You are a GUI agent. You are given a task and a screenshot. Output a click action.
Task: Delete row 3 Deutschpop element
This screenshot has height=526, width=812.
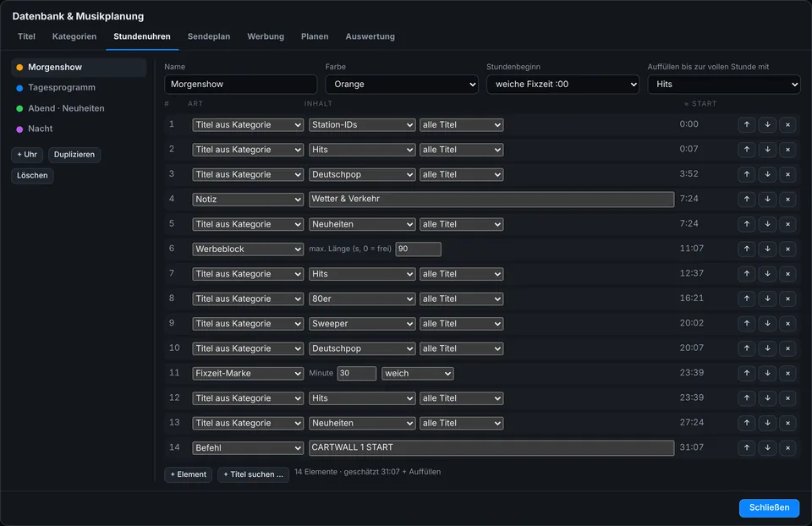[787, 174]
